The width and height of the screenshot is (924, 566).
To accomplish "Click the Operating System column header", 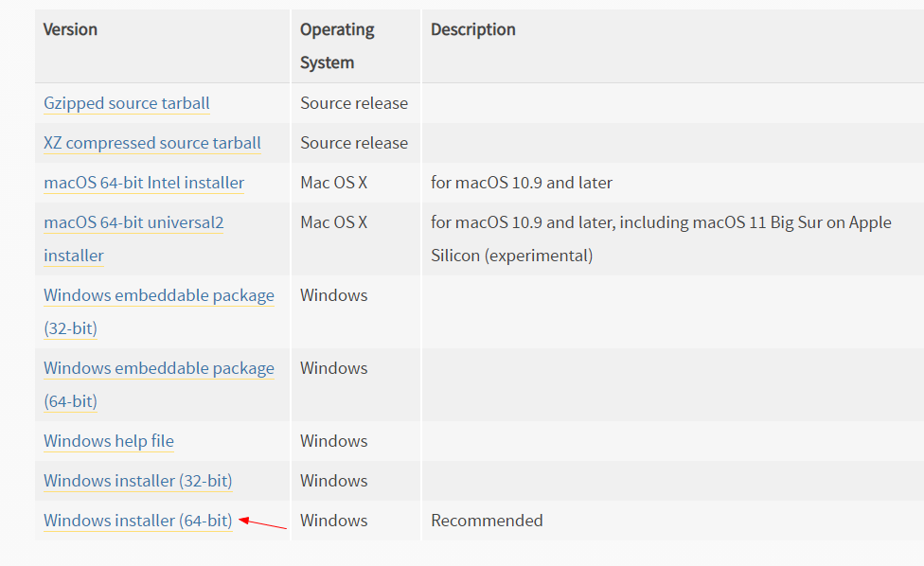I will click(x=337, y=46).
